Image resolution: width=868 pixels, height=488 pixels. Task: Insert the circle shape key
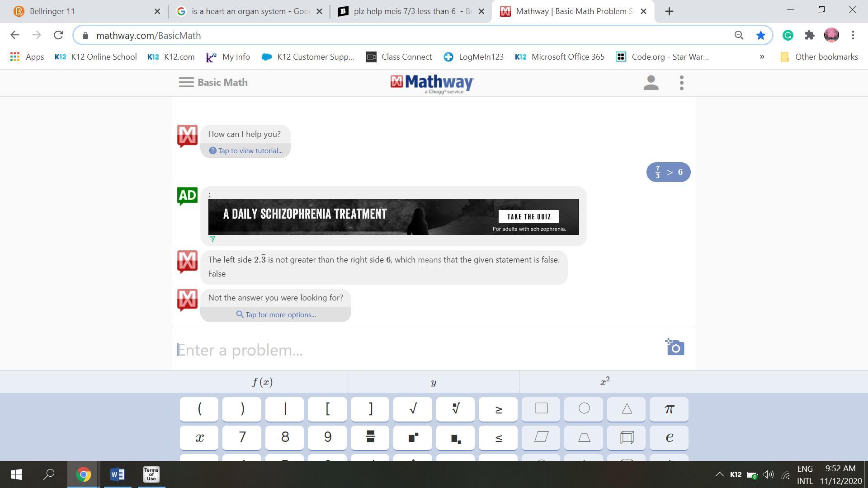click(x=584, y=409)
